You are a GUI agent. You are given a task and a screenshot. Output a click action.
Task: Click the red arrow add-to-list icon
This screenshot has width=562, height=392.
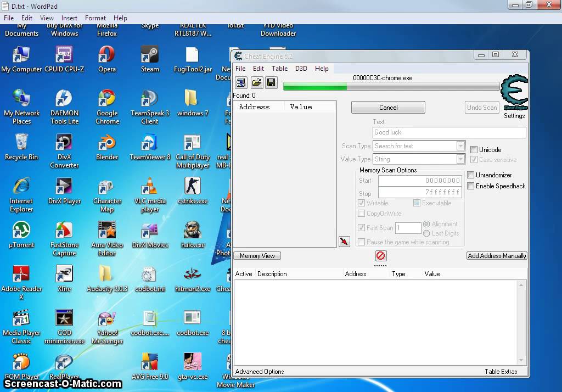click(344, 242)
